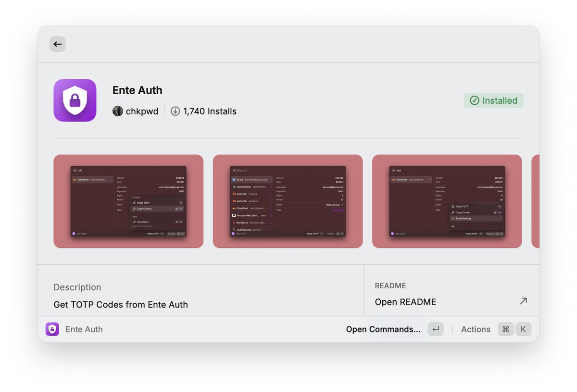Click the installs download icon

[176, 111]
